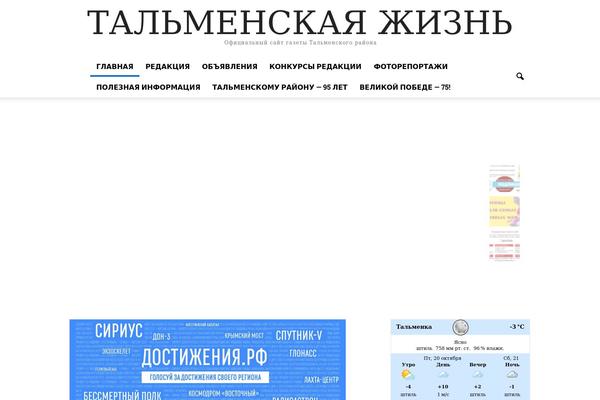
Task: Click the День cloud weather icon
Action: coord(443,375)
